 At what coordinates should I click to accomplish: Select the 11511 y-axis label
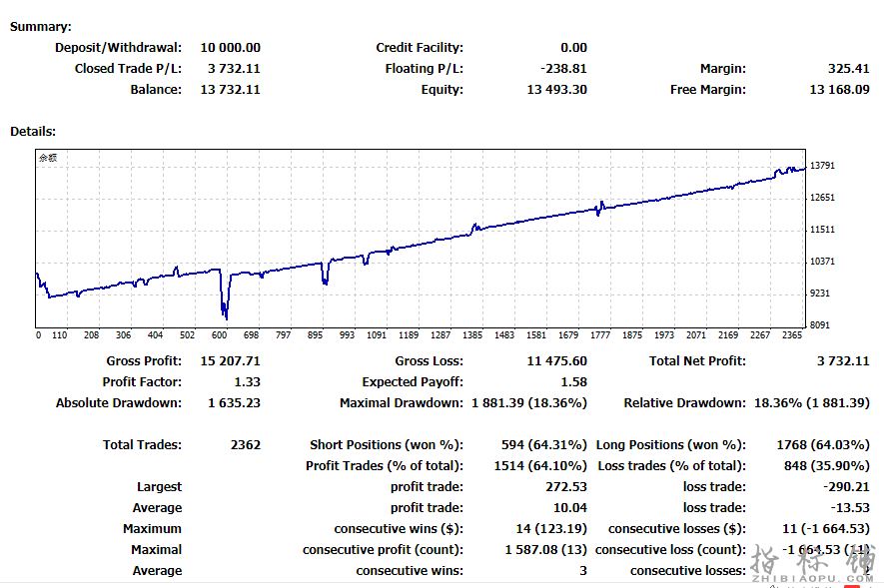tap(822, 230)
